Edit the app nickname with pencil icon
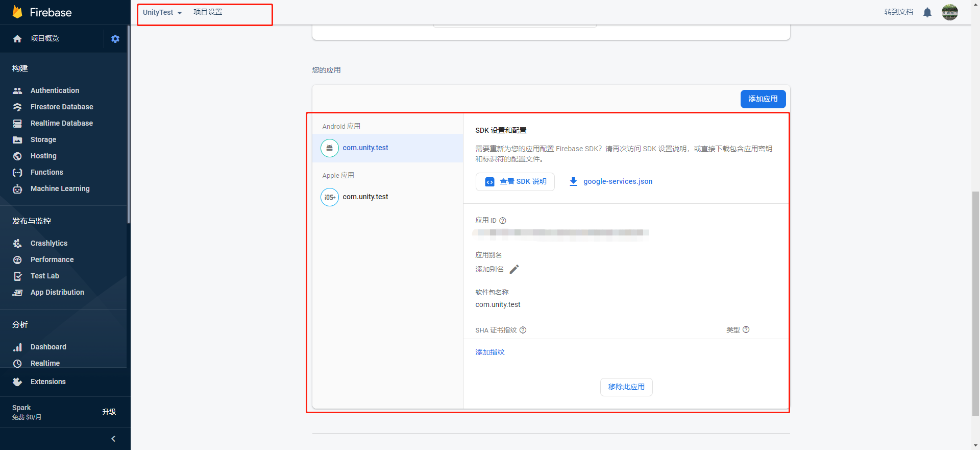 pyautogui.click(x=514, y=269)
